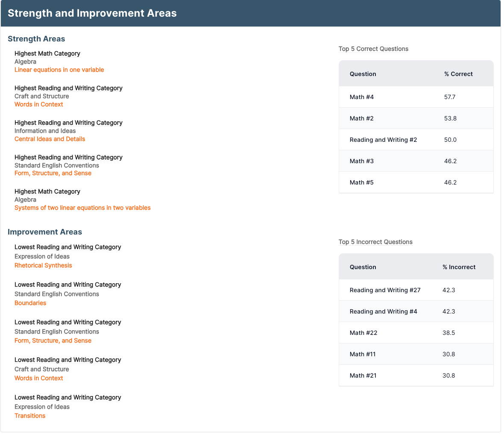Open the Central Ideas and Details link
This screenshot has height=437, width=504.
[50, 139]
